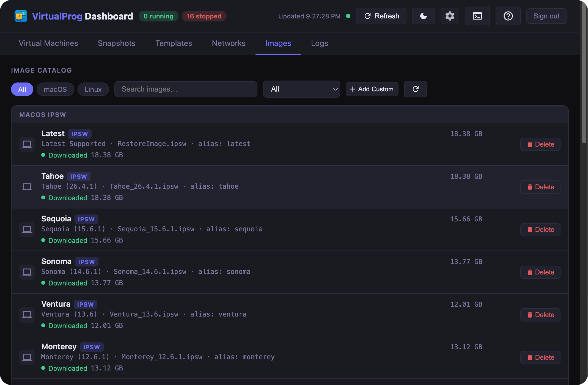Click the 'Latest Supported · RestoreImage.ipsw' description
The width and height of the screenshot is (588, 385).
(x=146, y=144)
